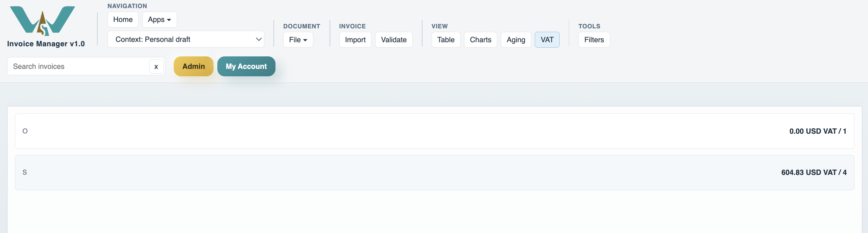Open My Account
Viewport: 868px width, 233px height.
pyautogui.click(x=246, y=67)
